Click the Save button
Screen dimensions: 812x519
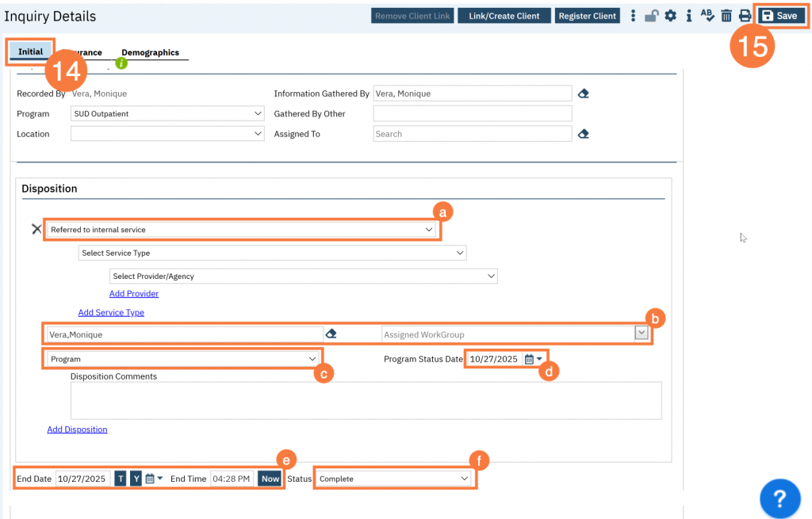pos(779,16)
